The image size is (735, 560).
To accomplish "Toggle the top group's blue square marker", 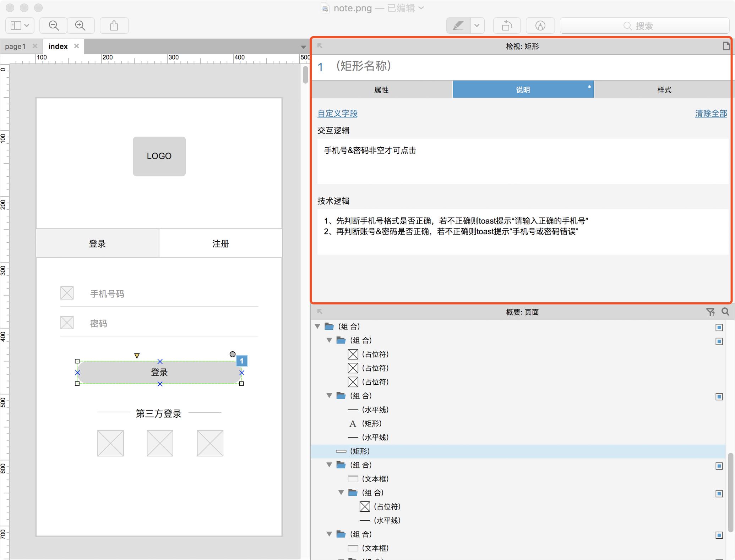I will [x=719, y=327].
